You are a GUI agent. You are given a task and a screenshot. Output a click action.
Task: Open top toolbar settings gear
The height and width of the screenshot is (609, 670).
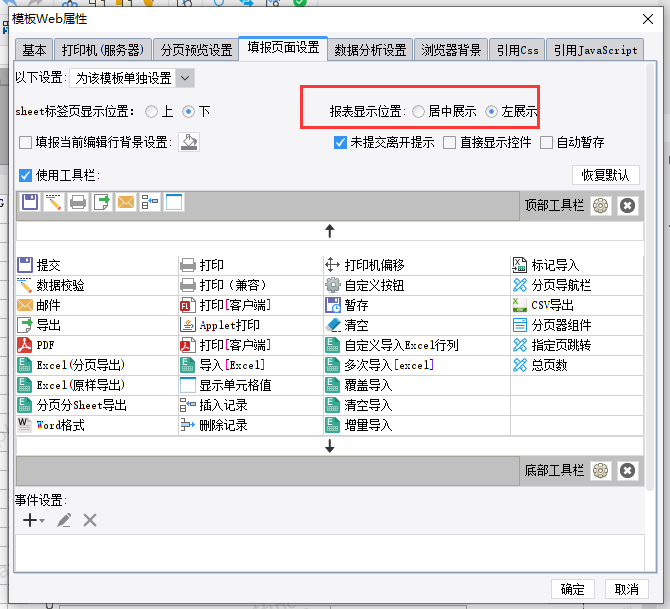pos(600,206)
